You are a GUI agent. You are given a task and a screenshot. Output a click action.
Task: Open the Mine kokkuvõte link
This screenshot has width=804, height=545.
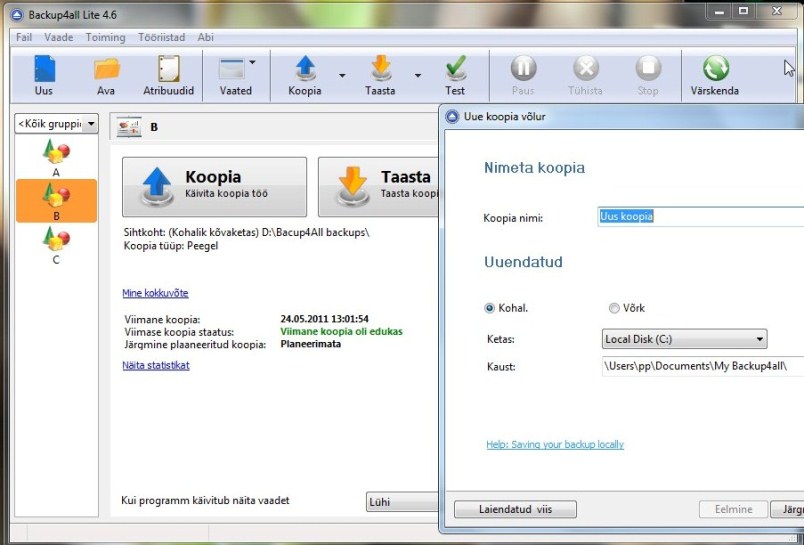coord(155,293)
